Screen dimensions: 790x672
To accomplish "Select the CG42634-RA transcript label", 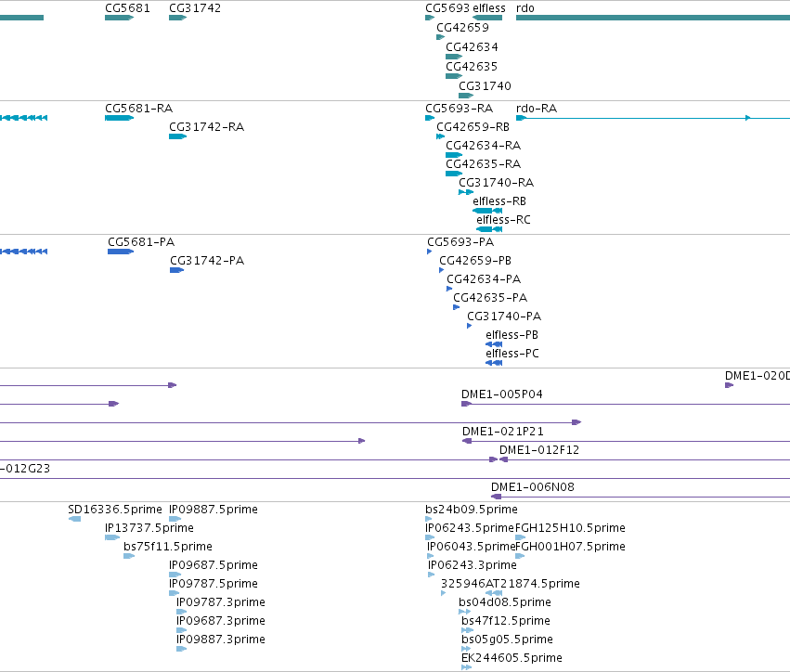I will click(483, 146).
